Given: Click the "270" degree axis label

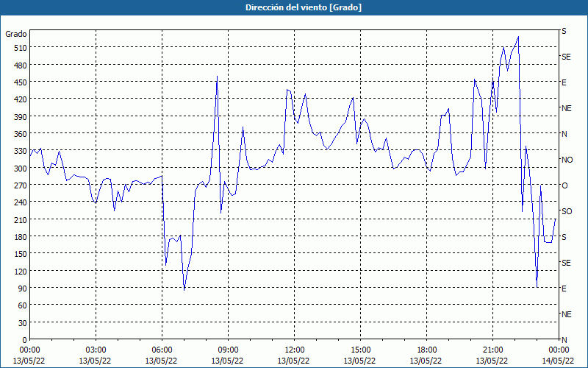Looking at the screenshot, I should (21, 185).
